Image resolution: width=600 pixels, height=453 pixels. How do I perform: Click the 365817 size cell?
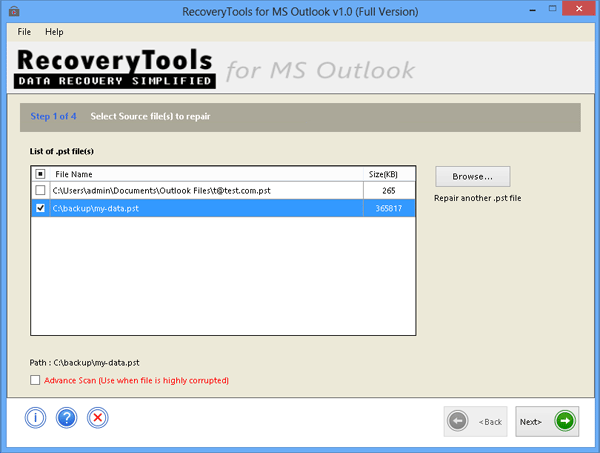click(x=389, y=208)
